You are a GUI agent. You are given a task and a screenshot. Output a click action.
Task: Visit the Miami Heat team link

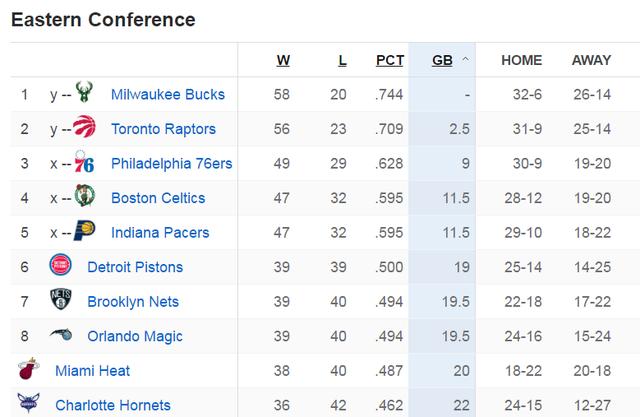point(92,370)
